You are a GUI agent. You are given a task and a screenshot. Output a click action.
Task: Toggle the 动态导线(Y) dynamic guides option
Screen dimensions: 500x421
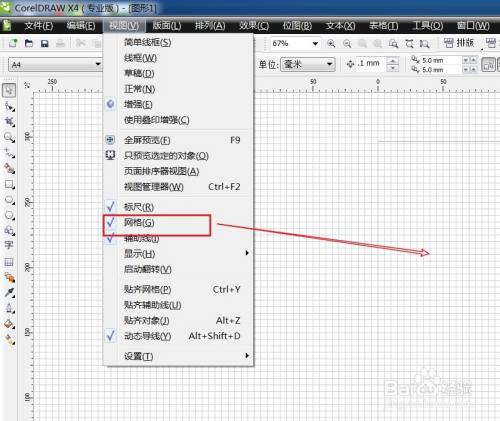coord(178,336)
